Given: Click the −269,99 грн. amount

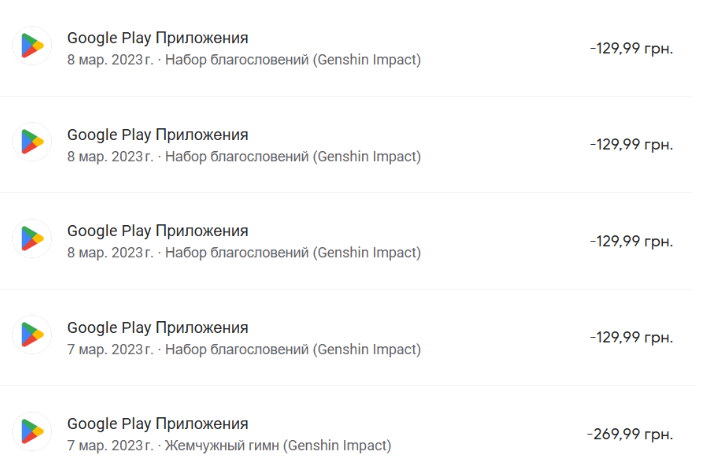Looking at the screenshot, I should (630, 434).
